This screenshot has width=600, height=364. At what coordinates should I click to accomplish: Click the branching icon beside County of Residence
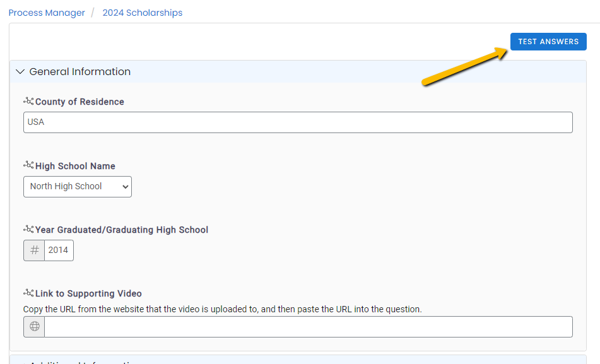click(x=28, y=101)
